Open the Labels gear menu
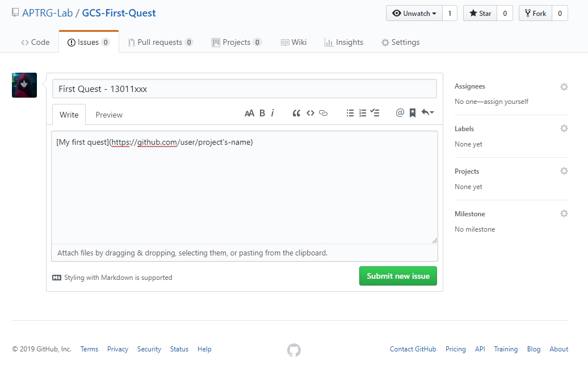The image size is (588, 369). pos(564,129)
